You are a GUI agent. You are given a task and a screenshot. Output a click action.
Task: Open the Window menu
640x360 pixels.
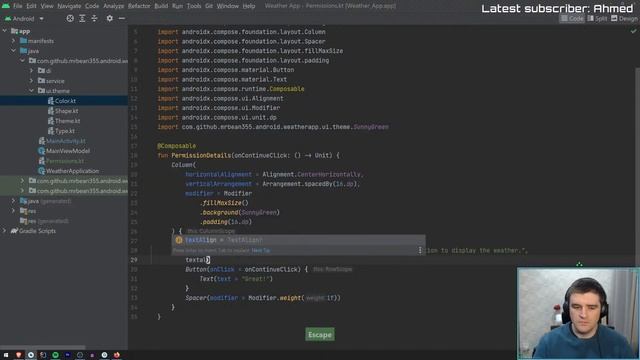pyautogui.click(x=227, y=6)
